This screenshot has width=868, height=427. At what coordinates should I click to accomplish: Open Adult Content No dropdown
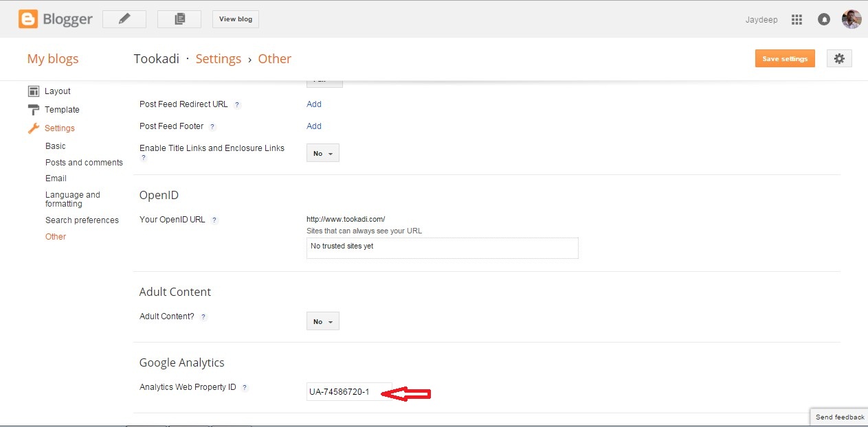tap(323, 321)
